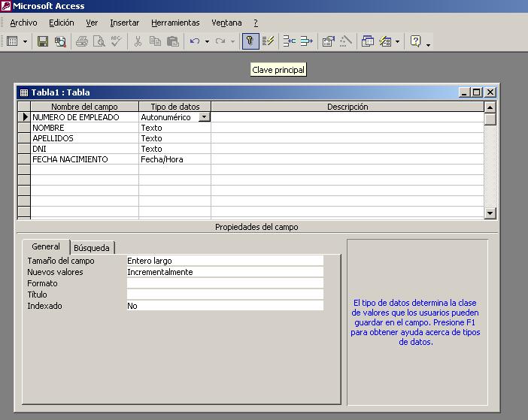Screen dimensions: 528x420
Task: Click the datasheet View toolbar icon
Action: [12, 41]
